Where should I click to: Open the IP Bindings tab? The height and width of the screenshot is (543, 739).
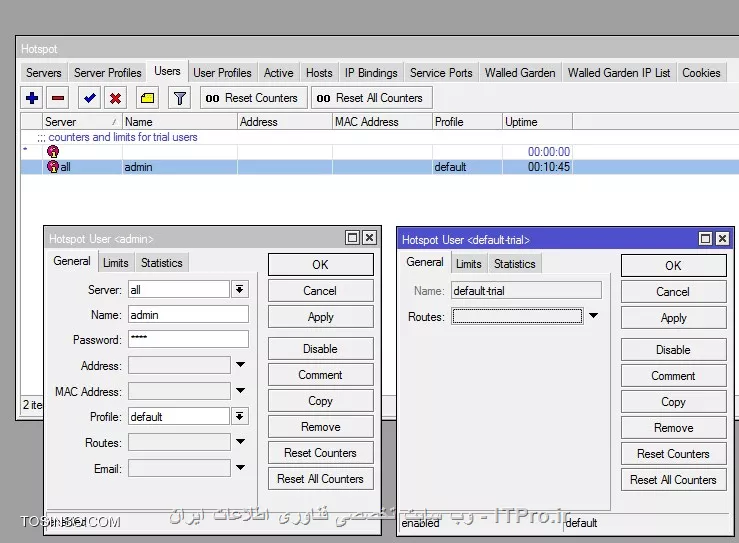point(371,73)
